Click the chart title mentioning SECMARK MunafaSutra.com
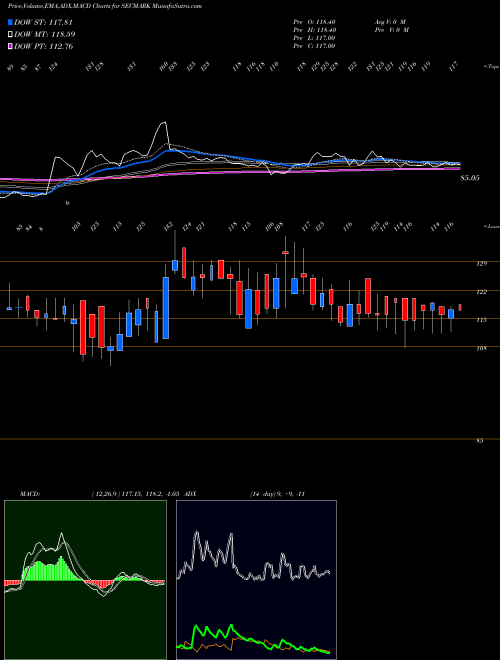 point(105,6)
